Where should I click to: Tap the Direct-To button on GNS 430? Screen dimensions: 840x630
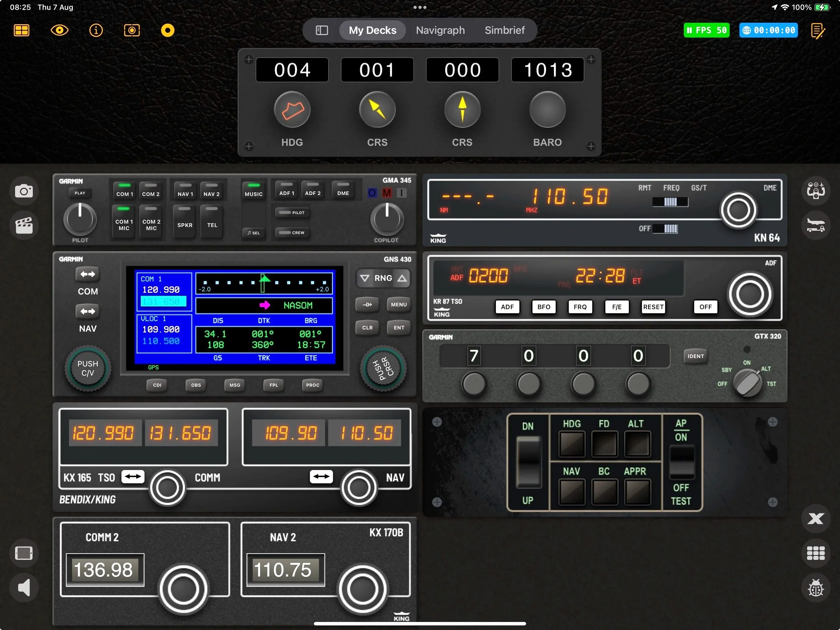point(367,305)
